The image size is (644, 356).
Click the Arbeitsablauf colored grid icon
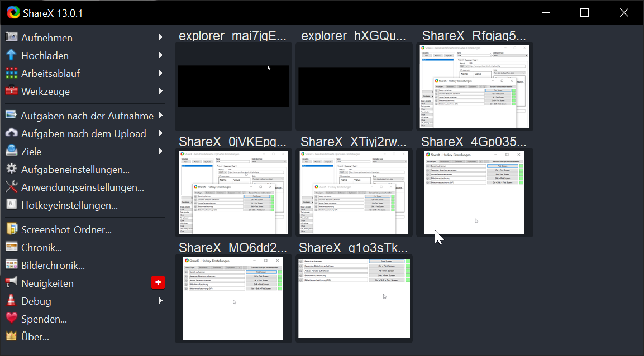(12, 73)
